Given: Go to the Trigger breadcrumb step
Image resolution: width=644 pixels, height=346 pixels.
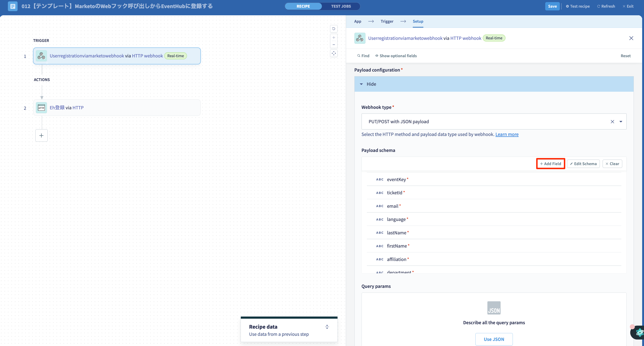Looking at the screenshot, I should (x=387, y=21).
